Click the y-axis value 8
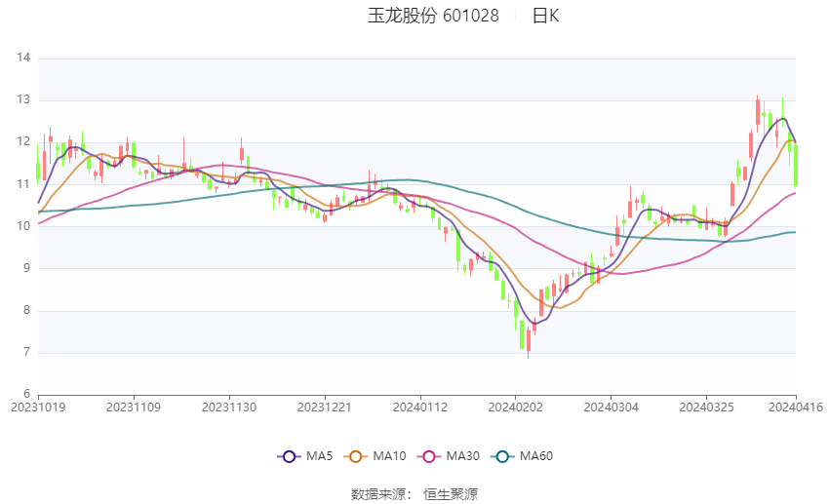 [x=27, y=310]
